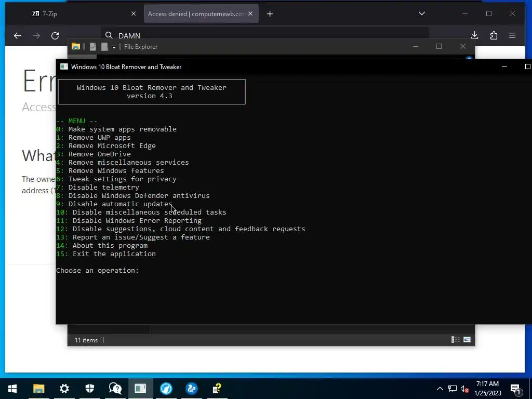
Task: Click the muted volume tray icon
Action: 464,389
